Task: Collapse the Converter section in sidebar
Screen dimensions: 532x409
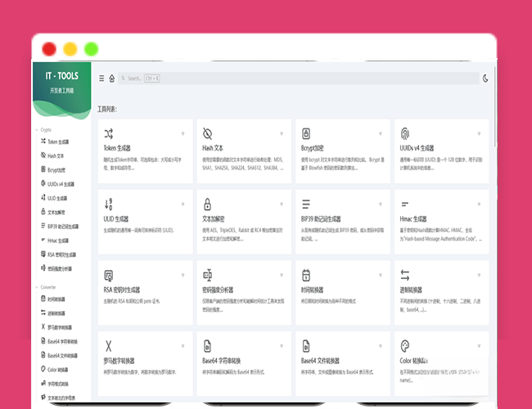Action: click(x=49, y=287)
